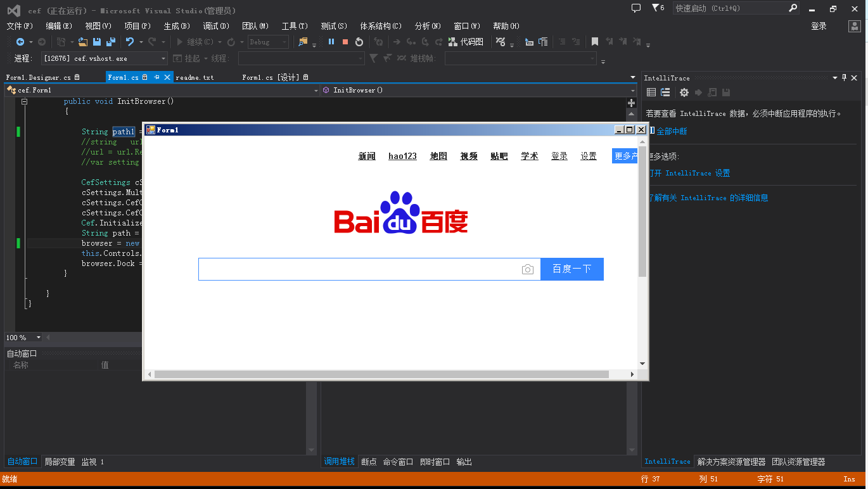Click the 百度一下 search button

[x=571, y=269]
